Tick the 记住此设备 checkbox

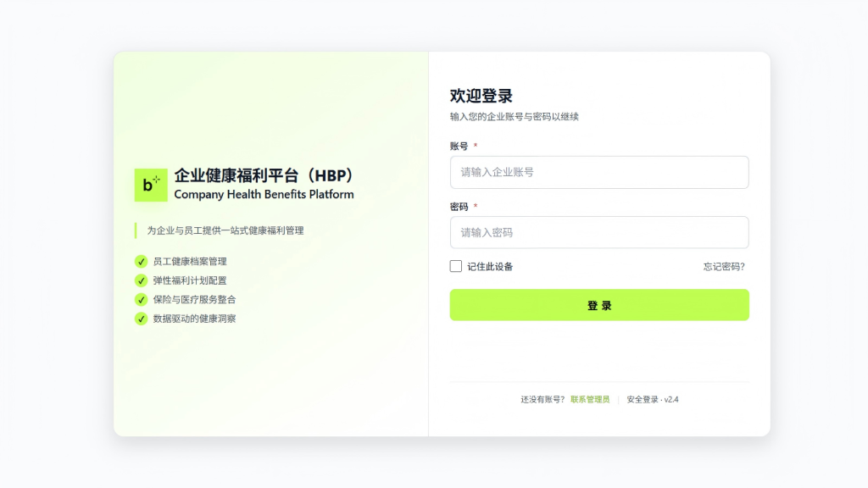[455, 266]
